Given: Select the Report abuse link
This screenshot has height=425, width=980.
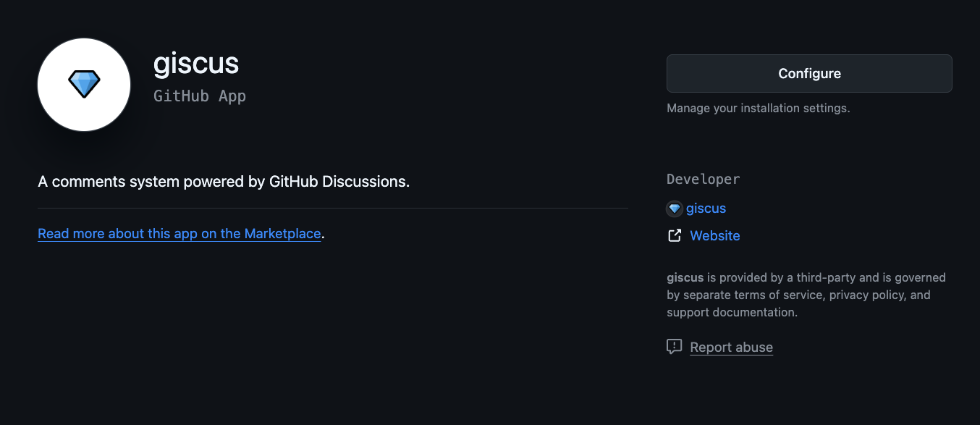Looking at the screenshot, I should (x=731, y=348).
